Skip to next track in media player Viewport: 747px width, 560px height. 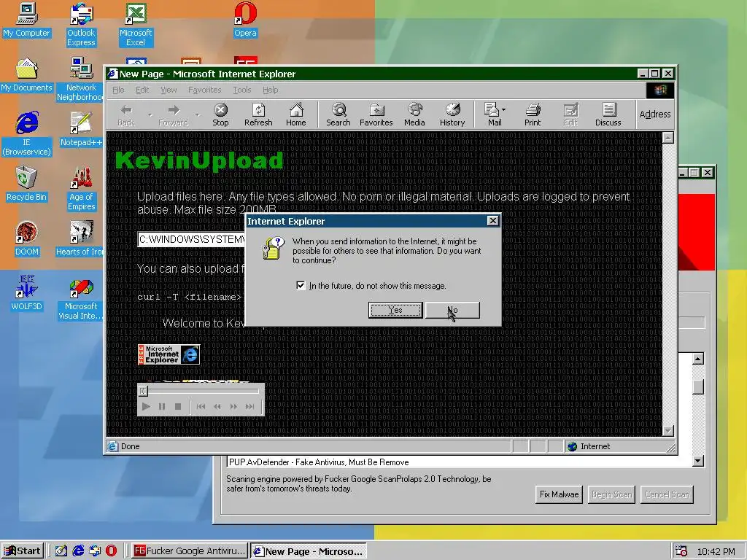[249, 406]
